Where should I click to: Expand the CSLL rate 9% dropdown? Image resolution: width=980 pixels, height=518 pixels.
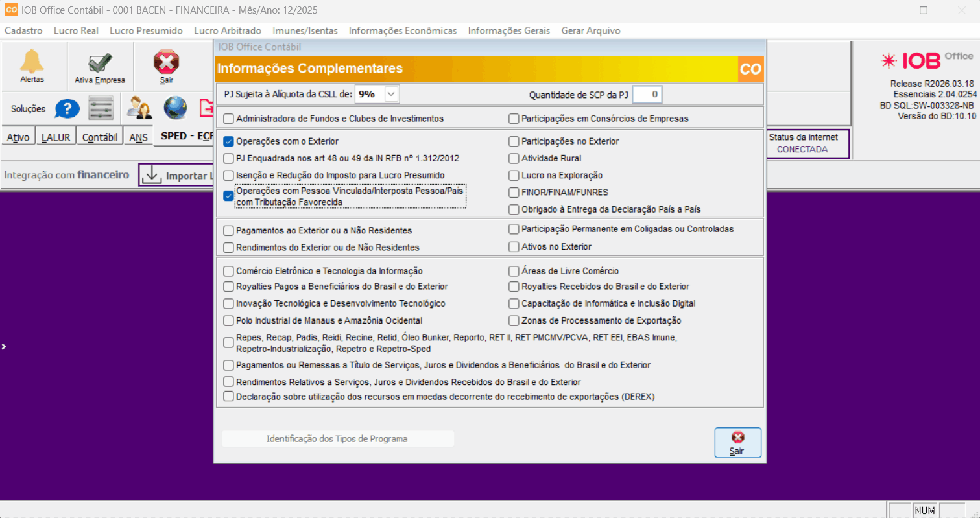(392, 94)
